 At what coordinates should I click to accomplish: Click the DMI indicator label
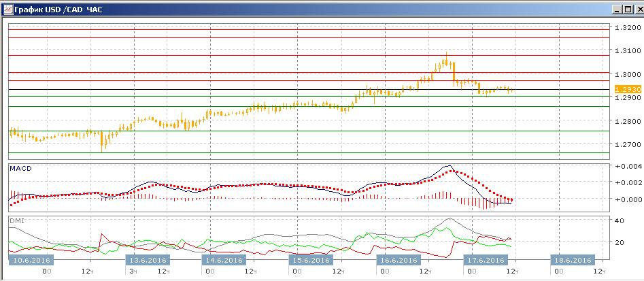(x=17, y=220)
